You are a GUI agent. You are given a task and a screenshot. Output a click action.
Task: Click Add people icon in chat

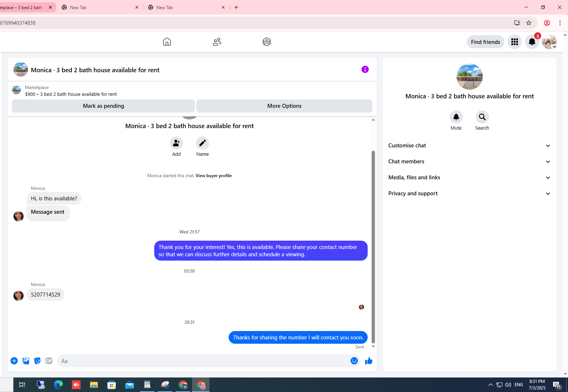176,143
